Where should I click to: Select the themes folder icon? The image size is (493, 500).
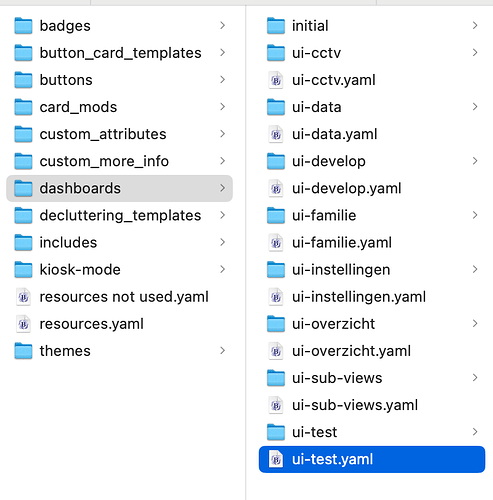pyautogui.click(x=23, y=351)
